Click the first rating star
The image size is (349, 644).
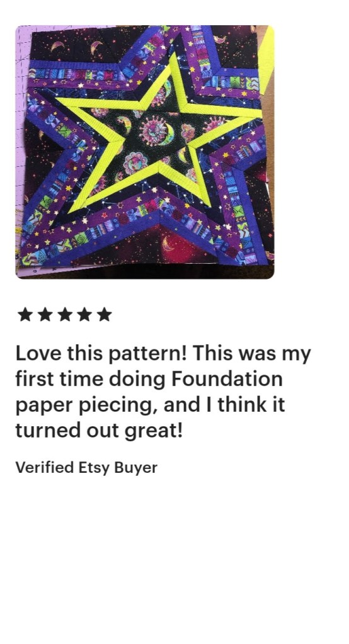coord(25,314)
